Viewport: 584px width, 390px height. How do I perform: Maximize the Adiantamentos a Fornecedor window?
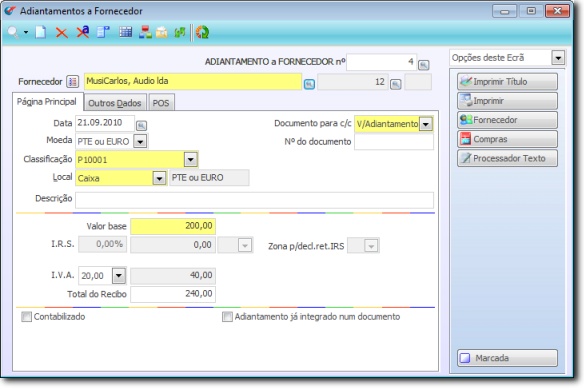[531, 11]
